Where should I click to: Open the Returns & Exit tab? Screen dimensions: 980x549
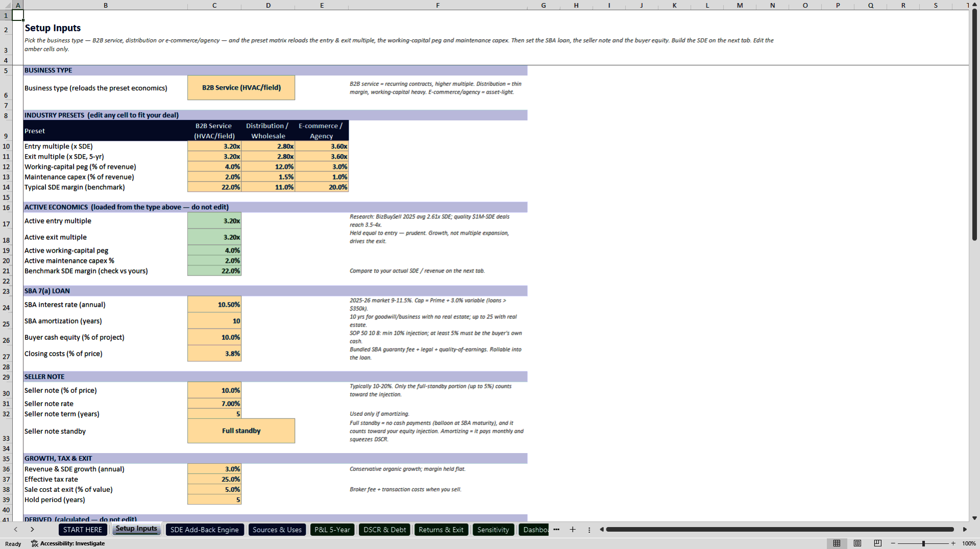point(441,530)
